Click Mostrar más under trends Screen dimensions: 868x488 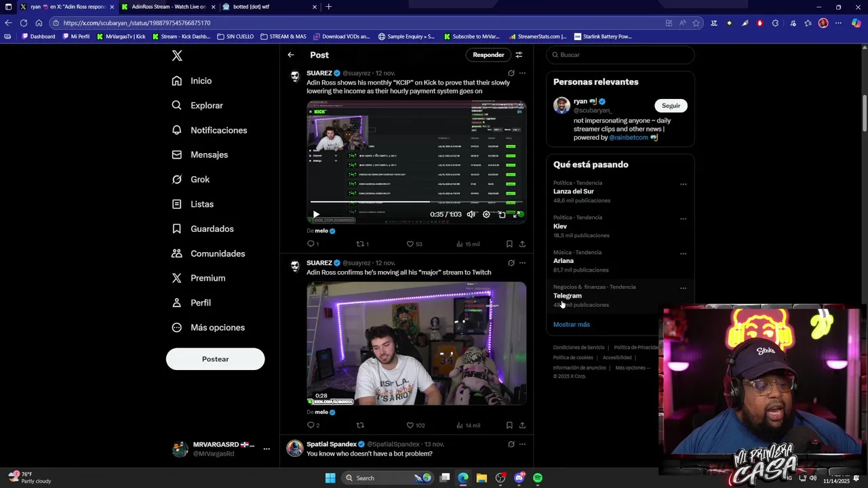(572, 325)
